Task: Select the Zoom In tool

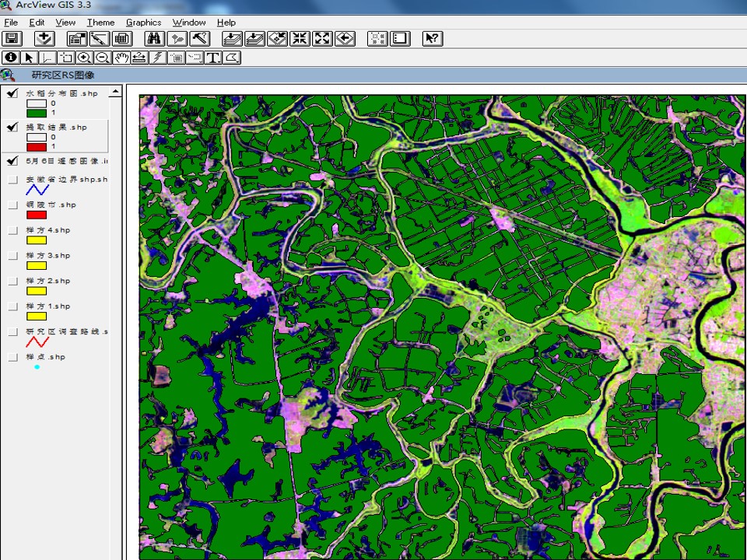Action: click(84, 58)
